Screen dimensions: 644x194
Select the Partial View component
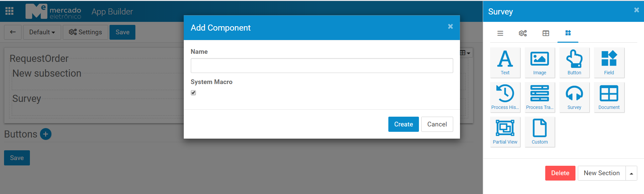pos(505,132)
